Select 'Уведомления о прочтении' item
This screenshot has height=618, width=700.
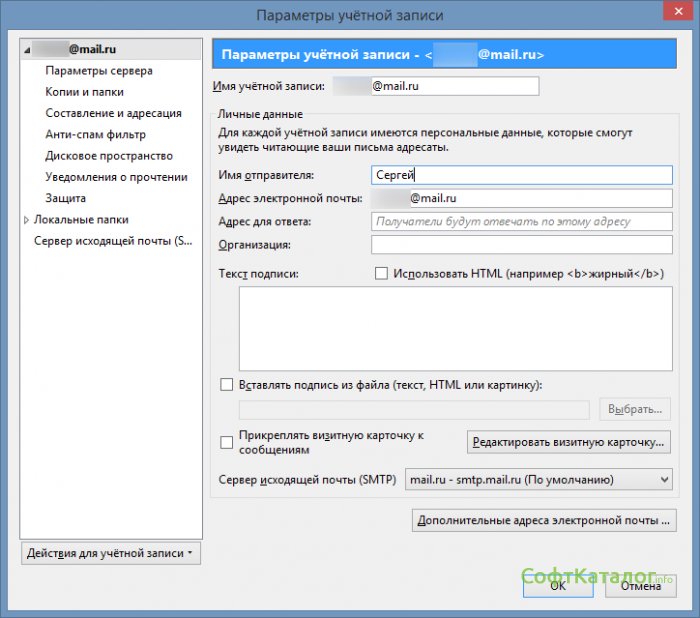tap(116, 177)
